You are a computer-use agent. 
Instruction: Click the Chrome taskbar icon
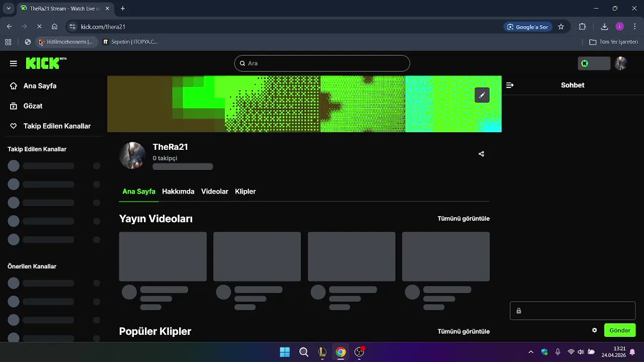coord(341,352)
